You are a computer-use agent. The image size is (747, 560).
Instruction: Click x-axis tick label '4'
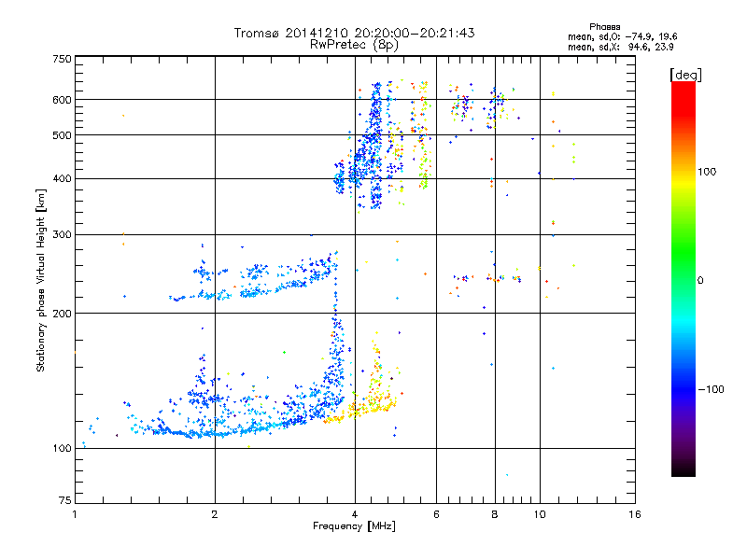(355, 514)
